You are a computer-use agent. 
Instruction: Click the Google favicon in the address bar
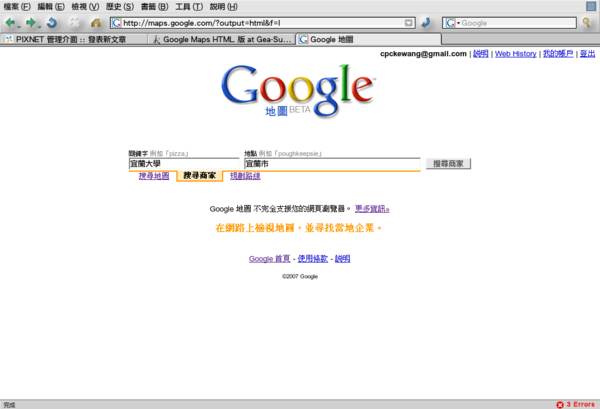pos(116,23)
